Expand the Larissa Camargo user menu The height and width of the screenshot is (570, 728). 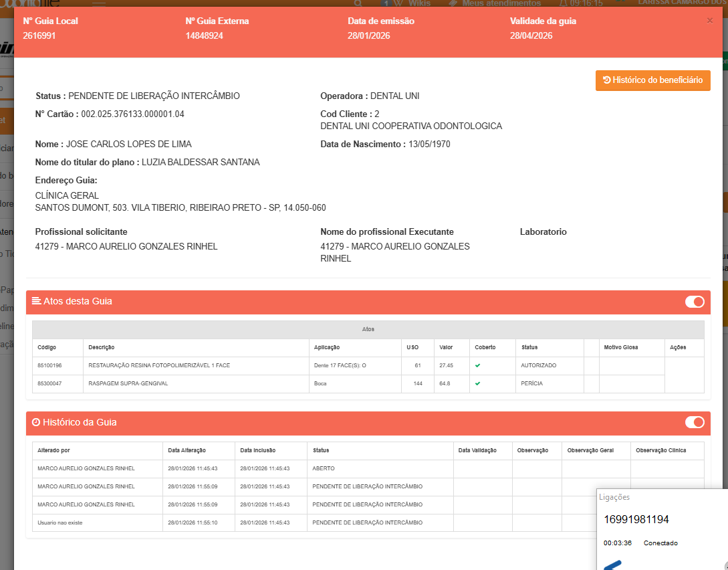682,3
